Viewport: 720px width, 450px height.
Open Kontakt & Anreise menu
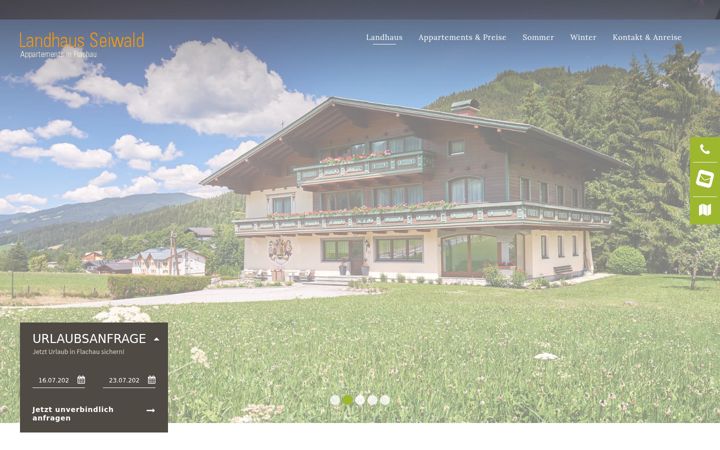pos(647,37)
